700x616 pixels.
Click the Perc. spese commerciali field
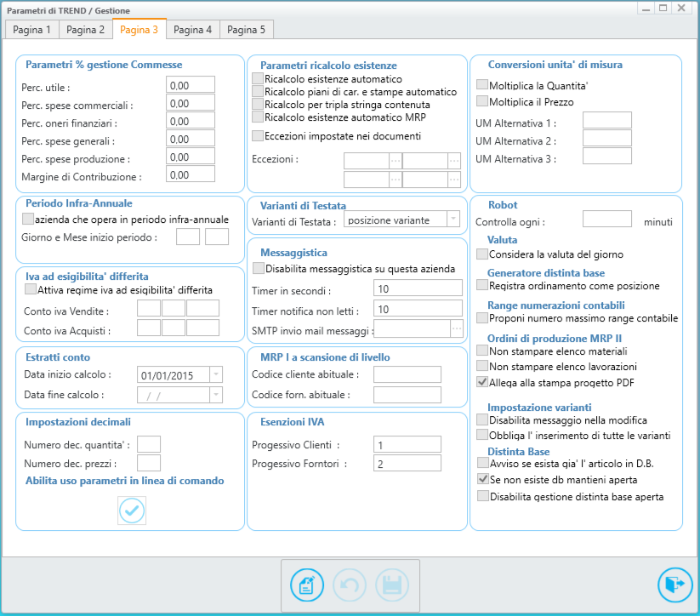[x=191, y=102]
